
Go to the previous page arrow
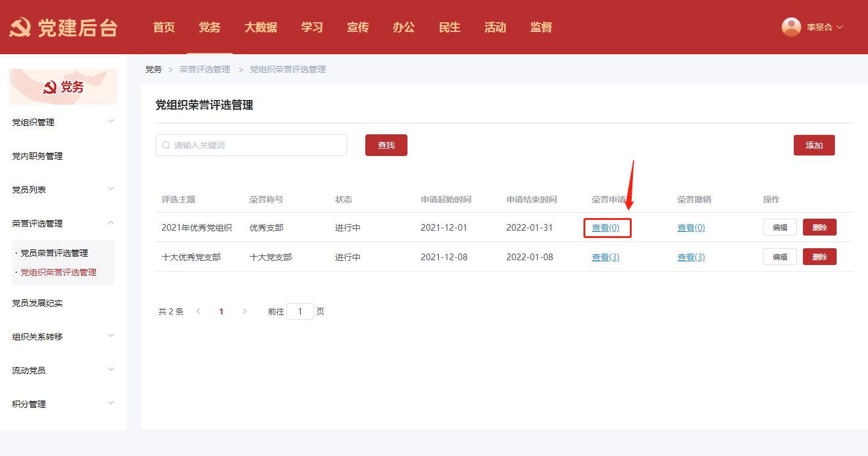198,311
